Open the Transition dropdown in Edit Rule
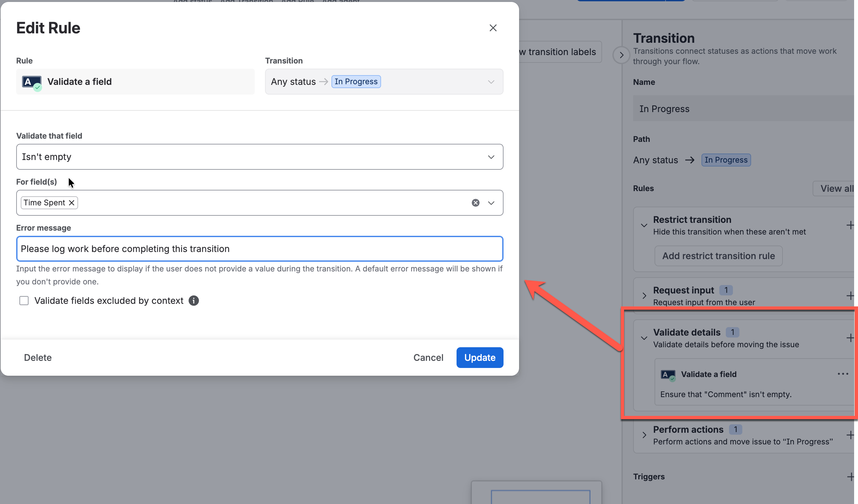This screenshot has width=858, height=504. pyautogui.click(x=384, y=82)
